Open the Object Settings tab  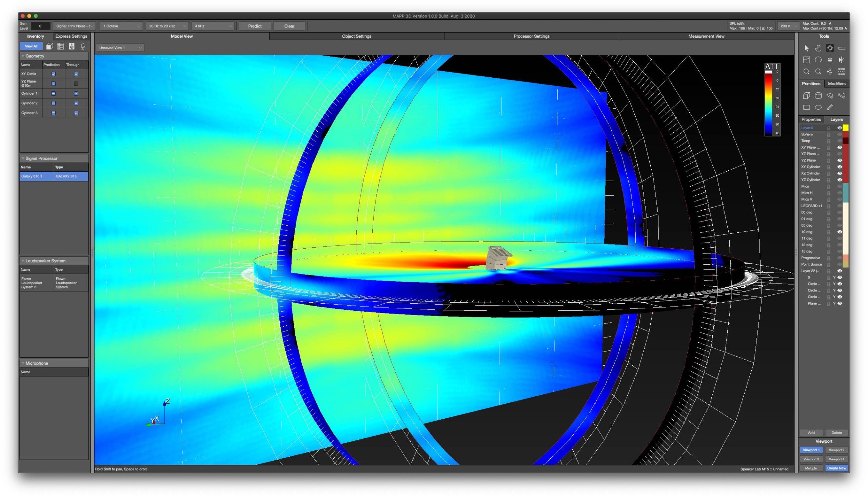pos(356,36)
